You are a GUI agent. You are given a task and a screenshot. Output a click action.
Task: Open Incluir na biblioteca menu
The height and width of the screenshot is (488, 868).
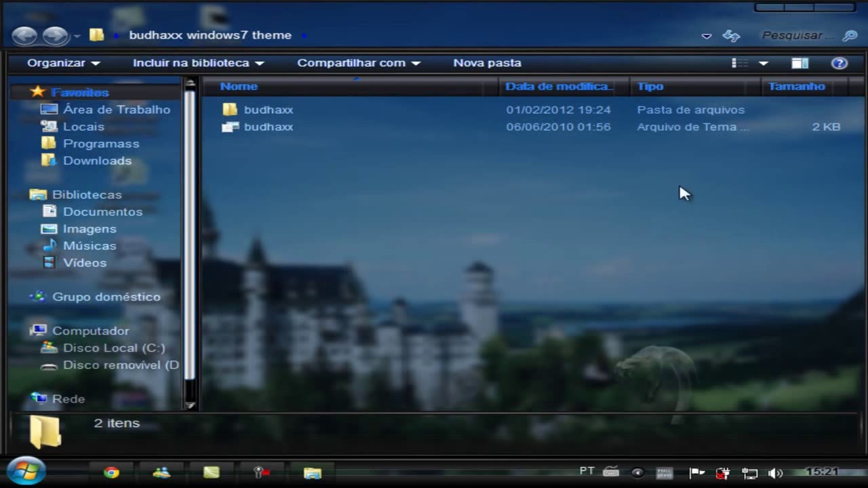click(x=198, y=63)
